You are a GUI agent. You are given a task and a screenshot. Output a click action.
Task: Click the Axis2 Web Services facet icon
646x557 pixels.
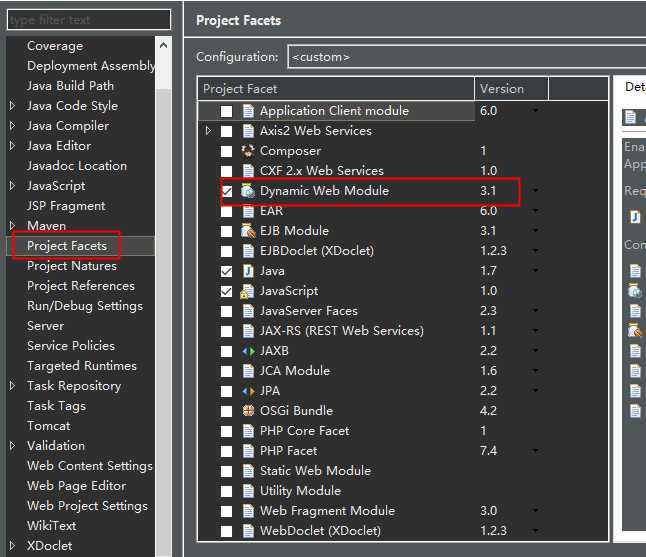(248, 131)
